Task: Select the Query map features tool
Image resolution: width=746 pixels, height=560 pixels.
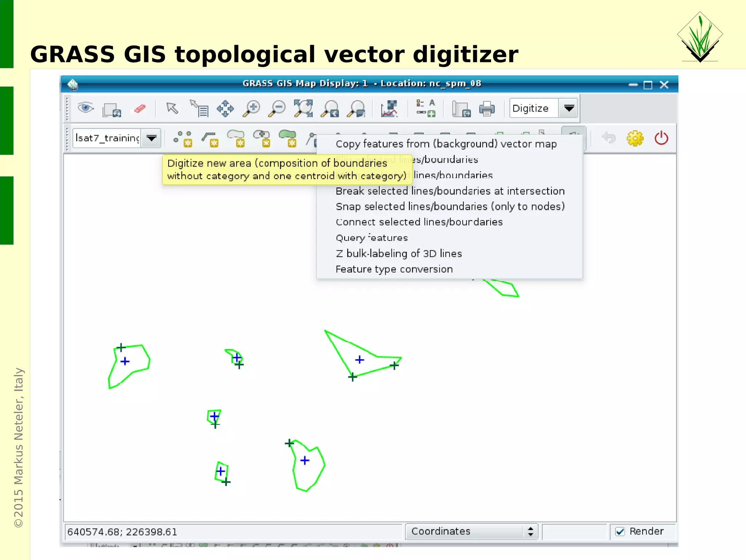Action: coord(199,108)
